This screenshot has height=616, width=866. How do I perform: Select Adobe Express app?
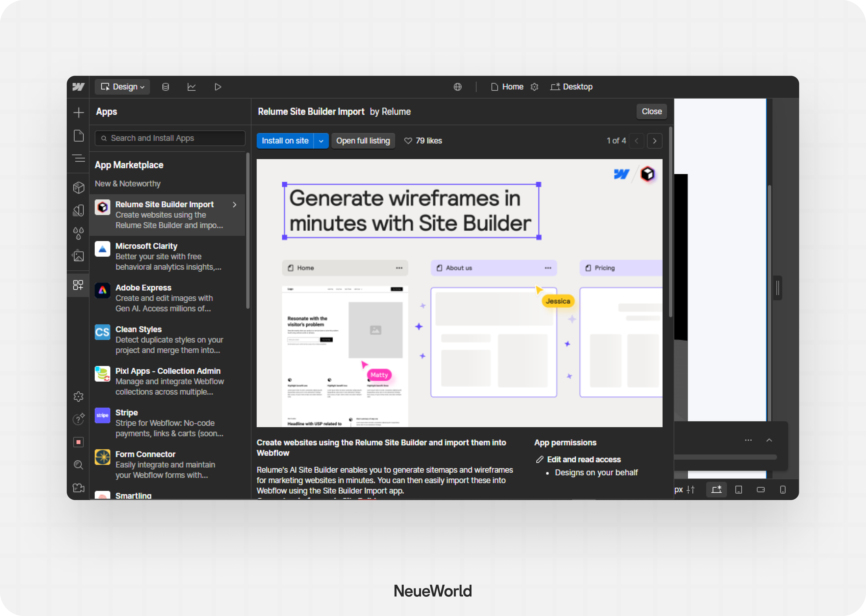click(x=167, y=298)
